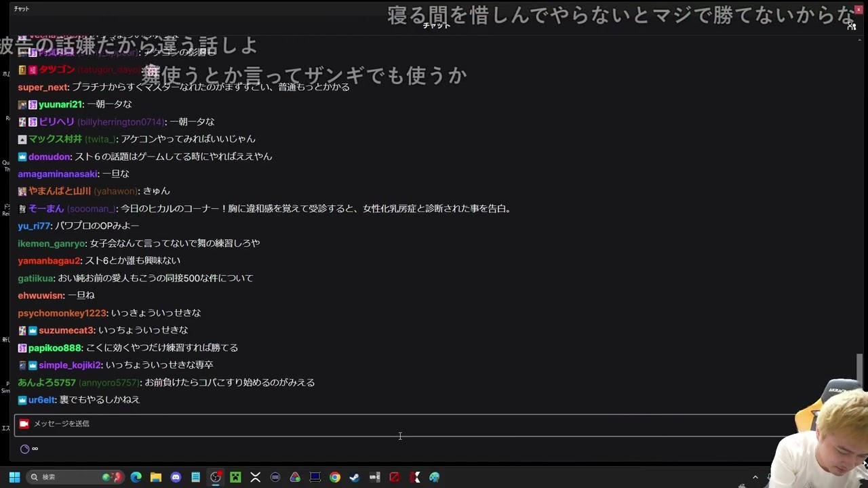Click username yamanbagau2

click(49, 261)
